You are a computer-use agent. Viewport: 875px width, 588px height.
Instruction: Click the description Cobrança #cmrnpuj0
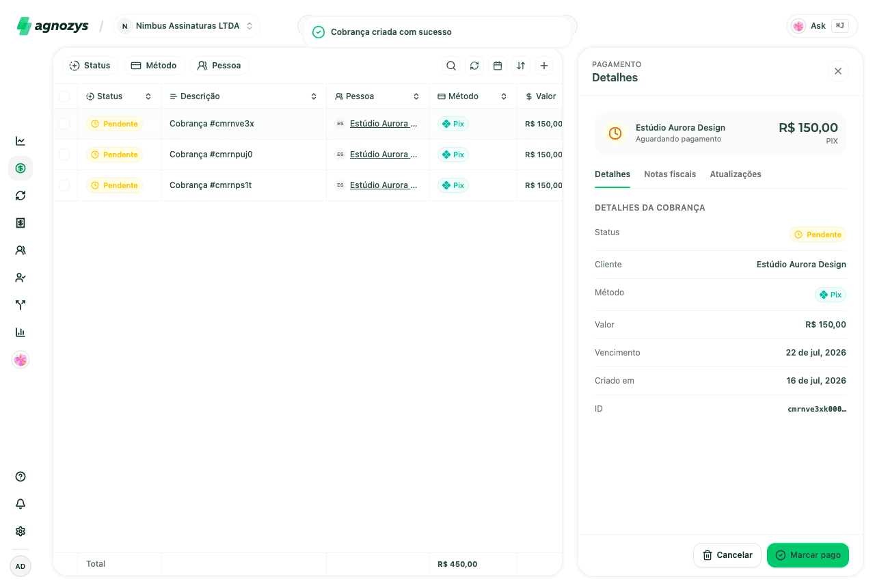211,155
